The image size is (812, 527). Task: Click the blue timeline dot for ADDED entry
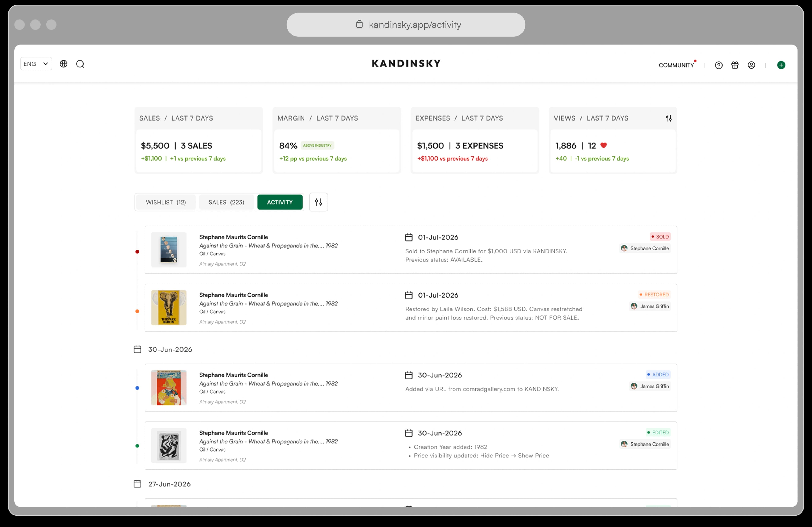[137, 388]
